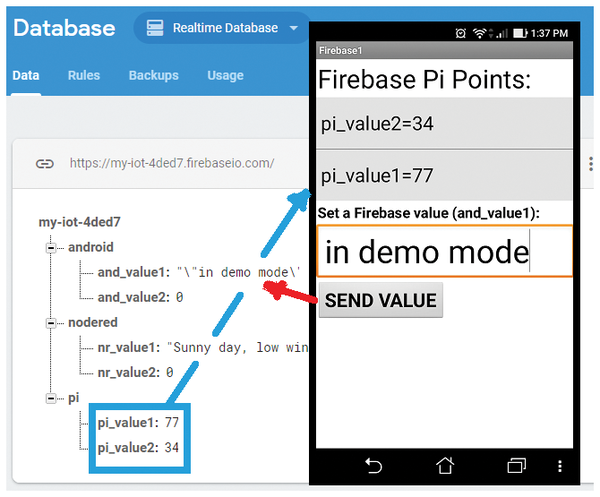This screenshot has height=497, width=600.
Task: Switch to the Rules tab
Action: coord(84,75)
